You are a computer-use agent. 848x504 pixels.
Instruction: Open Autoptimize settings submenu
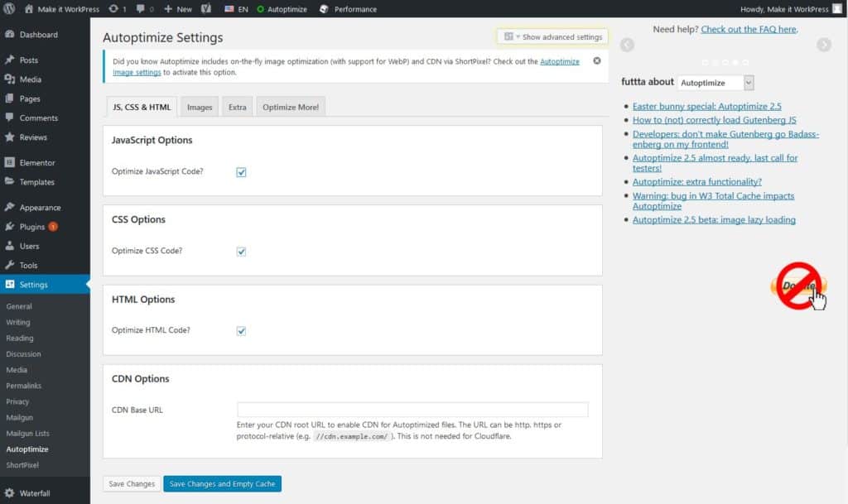tap(27, 449)
